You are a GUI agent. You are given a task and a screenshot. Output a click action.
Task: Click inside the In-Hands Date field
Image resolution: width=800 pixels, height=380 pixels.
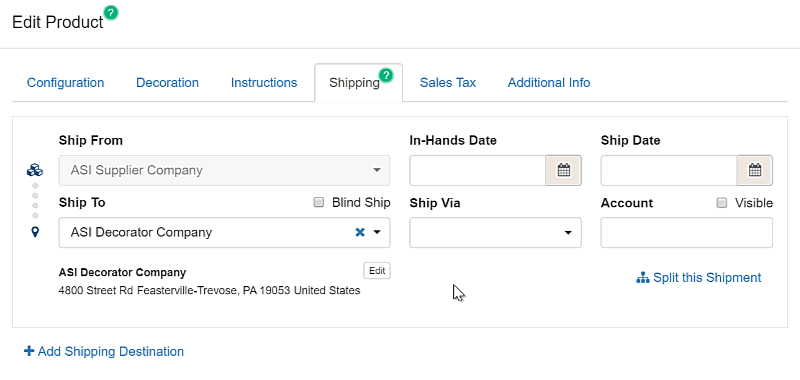point(478,170)
